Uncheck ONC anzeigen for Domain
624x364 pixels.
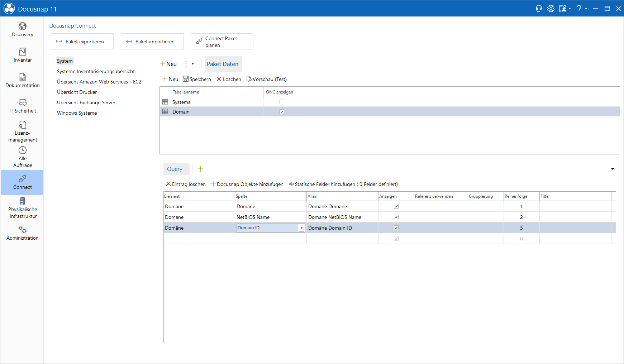(282, 112)
